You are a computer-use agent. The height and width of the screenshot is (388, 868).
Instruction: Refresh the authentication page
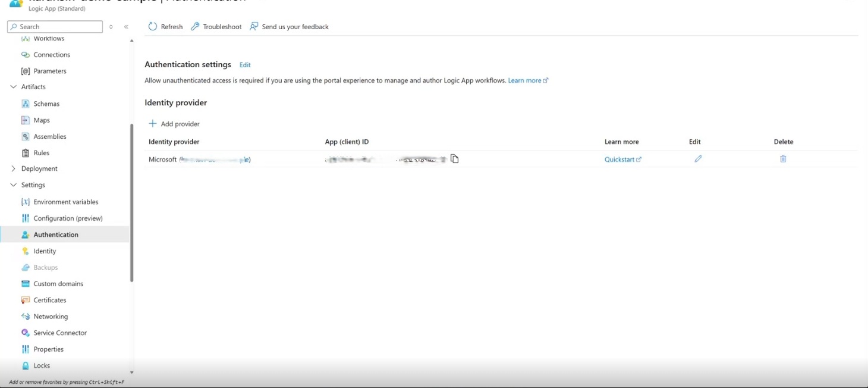point(165,26)
